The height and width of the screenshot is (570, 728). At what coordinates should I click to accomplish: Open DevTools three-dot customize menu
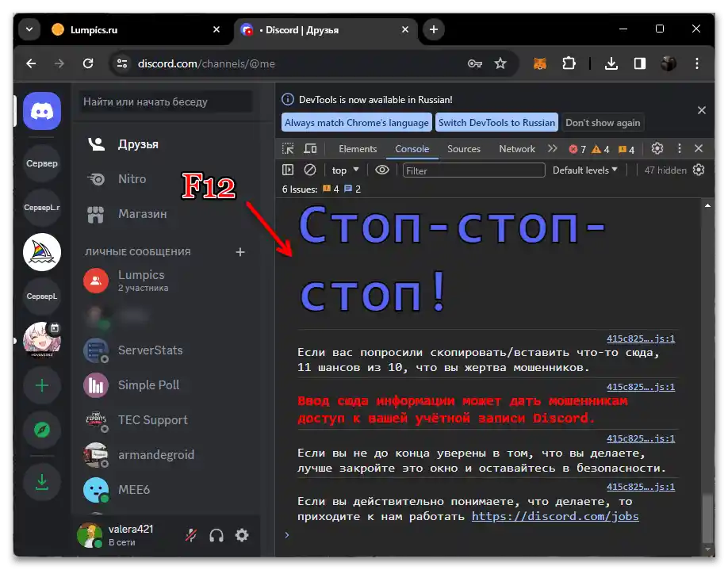(x=680, y=148)
